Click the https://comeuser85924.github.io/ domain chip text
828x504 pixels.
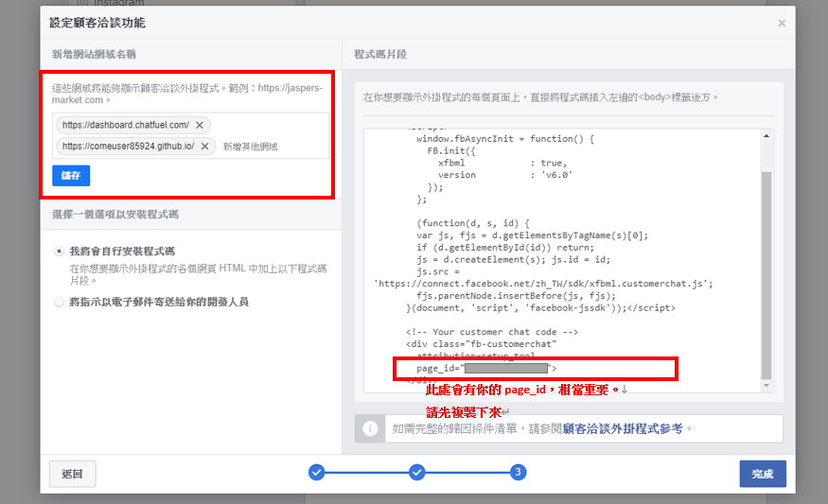click(x=128, y=147)
